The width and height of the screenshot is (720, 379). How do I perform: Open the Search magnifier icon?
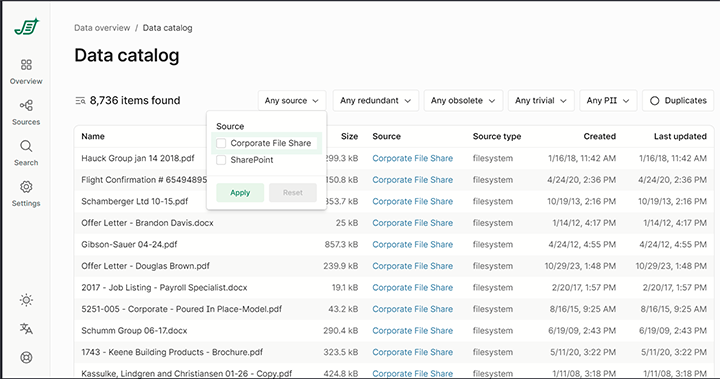tap(26, 147)
